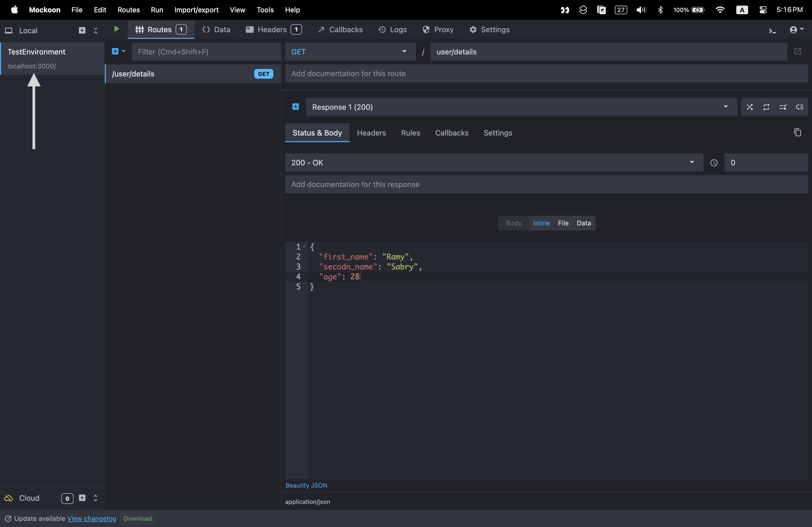Open the environment Settings tab
812x527 pixels.
489,30
